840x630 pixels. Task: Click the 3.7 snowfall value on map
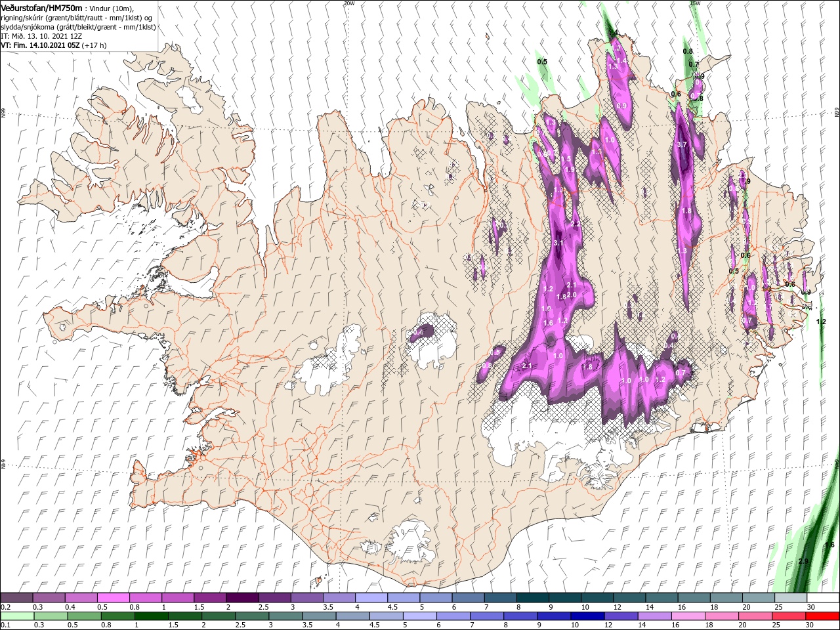click(x=681, y=144)
